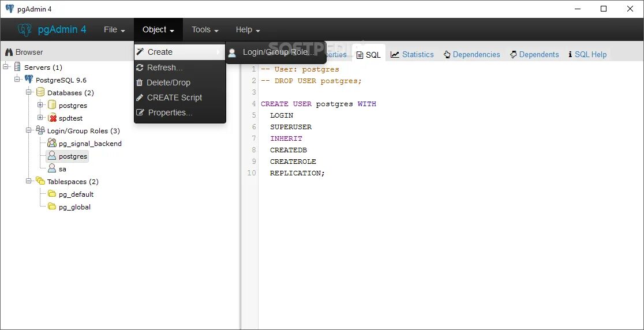Expand the spdtest database node
The width and height of the screenshot is (644, 330).
tap(40, 117)
